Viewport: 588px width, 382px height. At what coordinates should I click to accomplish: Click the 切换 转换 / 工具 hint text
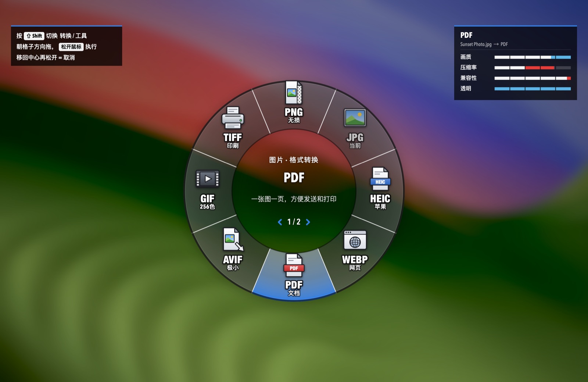(x=67, y=36)
